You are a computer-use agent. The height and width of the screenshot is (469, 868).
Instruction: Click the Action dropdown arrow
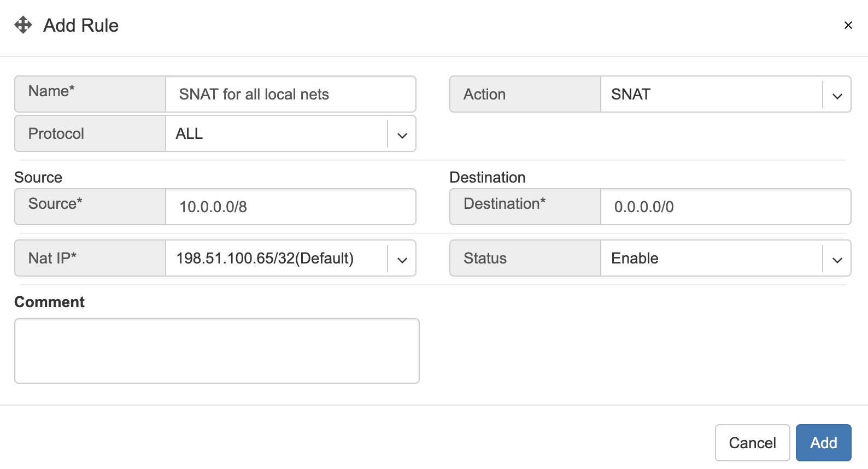click(837, 95)
